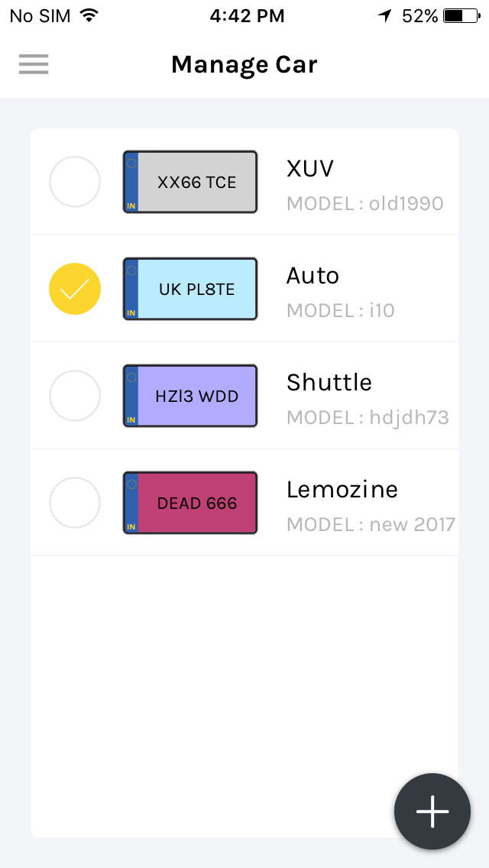Open the Lemozine car name
Screen dimensions: 489x868
342,489
